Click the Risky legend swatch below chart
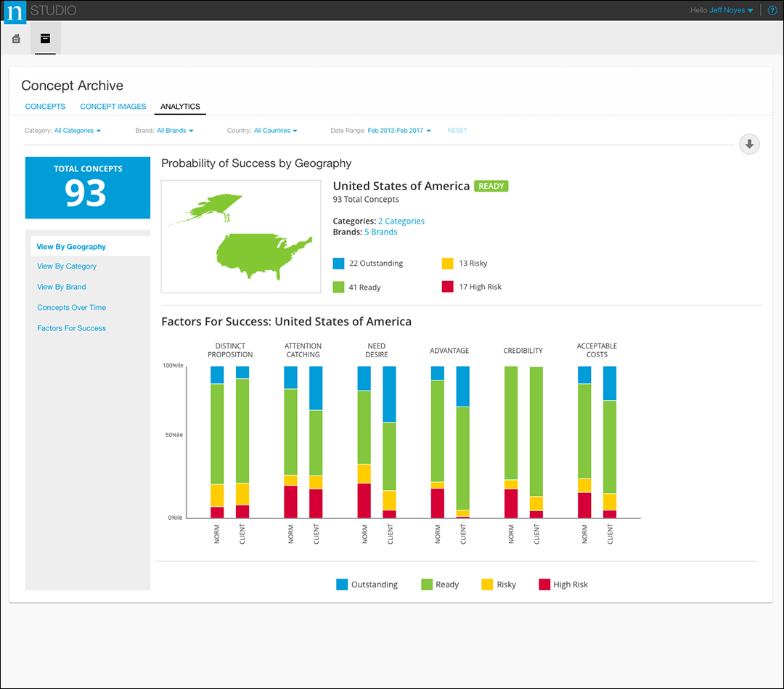This screenshot has height=689, width=784. pos(487,584)
